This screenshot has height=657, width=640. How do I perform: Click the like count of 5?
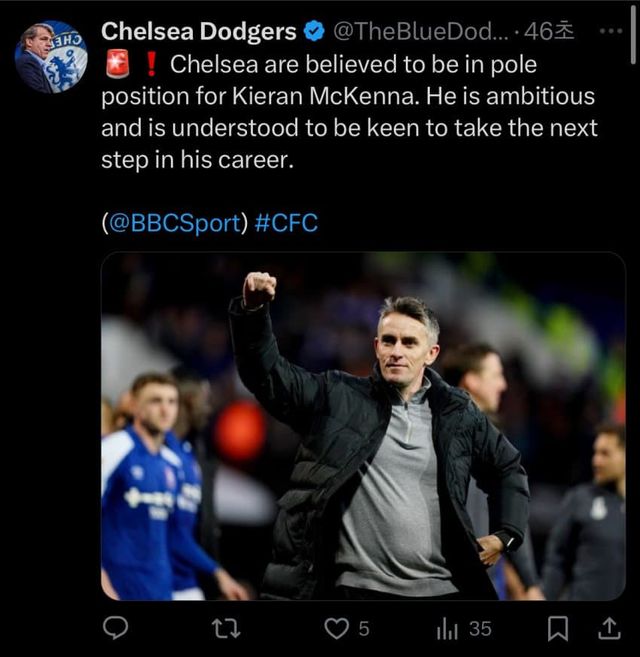coord(364,629)
